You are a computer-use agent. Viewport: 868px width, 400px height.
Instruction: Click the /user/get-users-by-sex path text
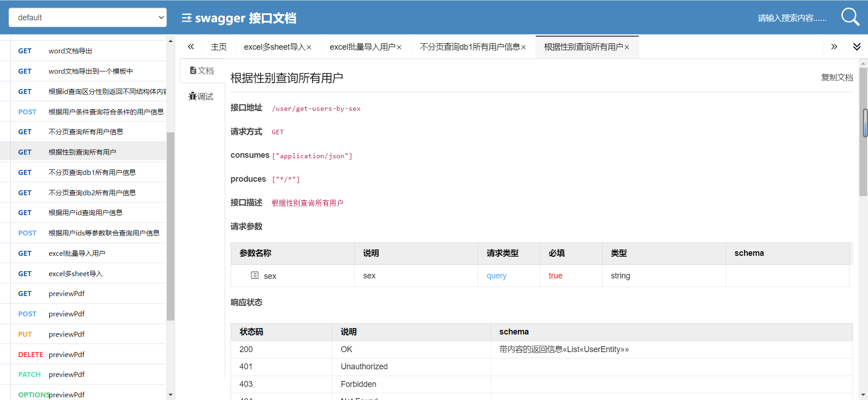[x=316, y=108]
